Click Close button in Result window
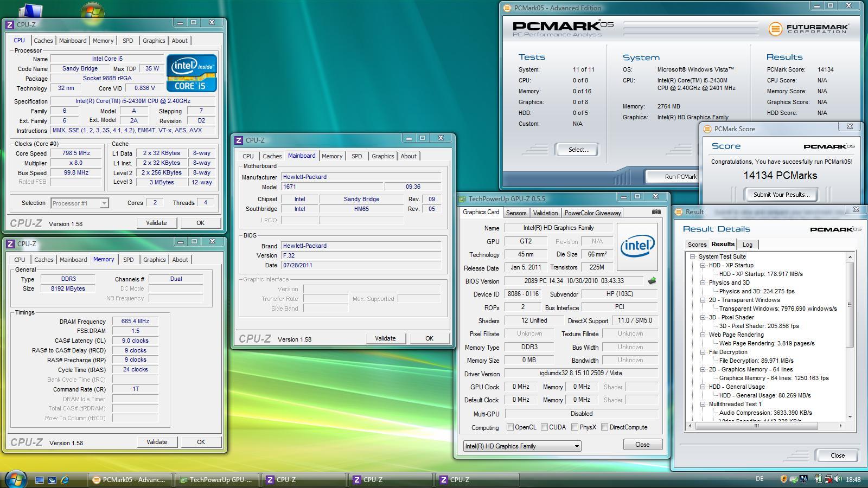 [x=838, y=455]
